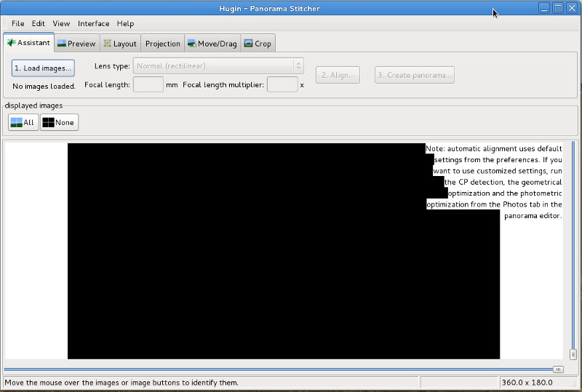Click the Focal length input field
Image resolution: width=582 pixels, height=392 pixels.
148,84
